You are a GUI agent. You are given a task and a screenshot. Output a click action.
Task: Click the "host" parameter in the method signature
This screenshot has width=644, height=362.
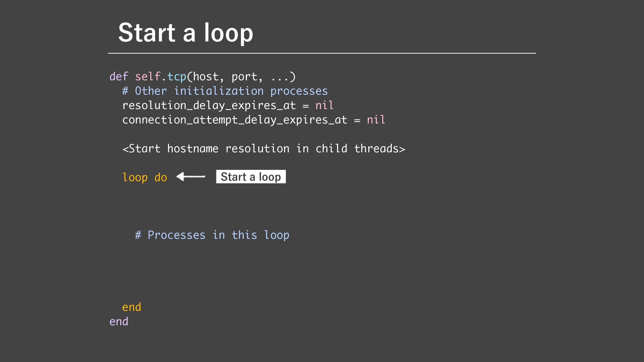coord(205,77)
